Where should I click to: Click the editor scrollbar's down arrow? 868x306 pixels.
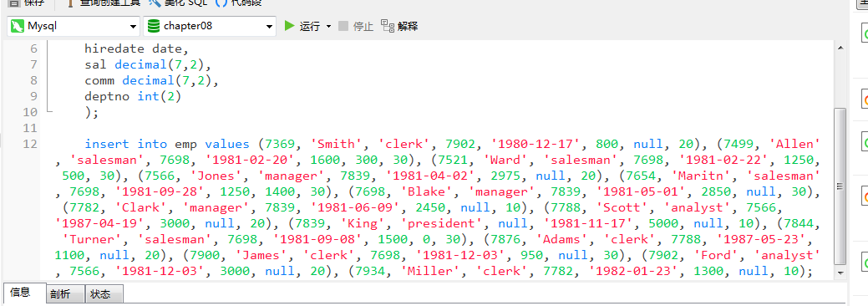[x=840, y=273]
